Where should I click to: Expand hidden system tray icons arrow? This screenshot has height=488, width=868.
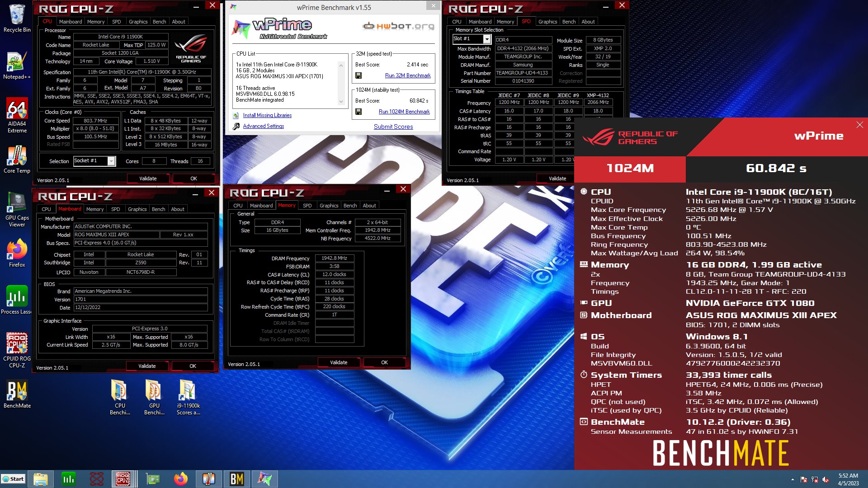[792, 479]
